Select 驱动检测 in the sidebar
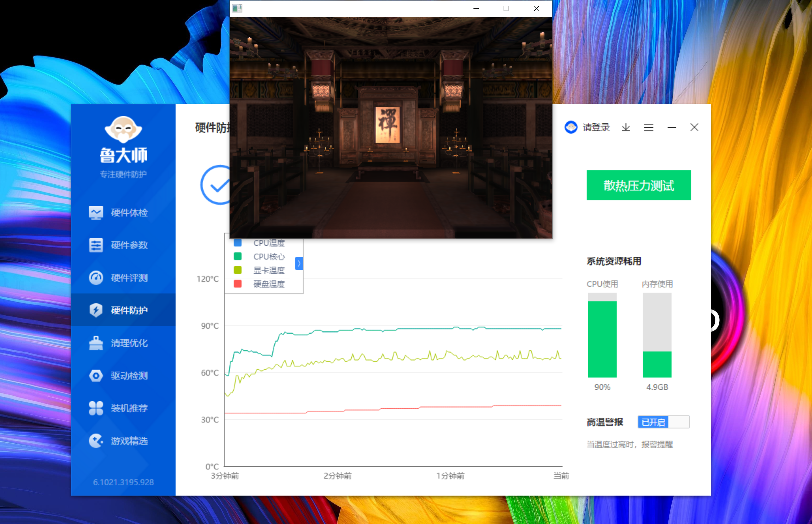The width and height of the screenshot is (812, 524). pyautogui.click(x=123, y=376)
